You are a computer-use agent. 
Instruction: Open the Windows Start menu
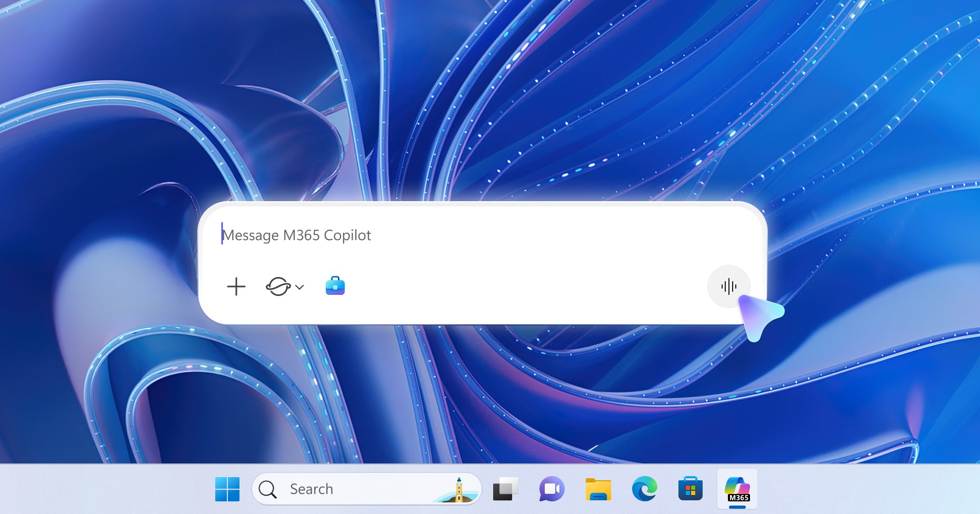228,489
